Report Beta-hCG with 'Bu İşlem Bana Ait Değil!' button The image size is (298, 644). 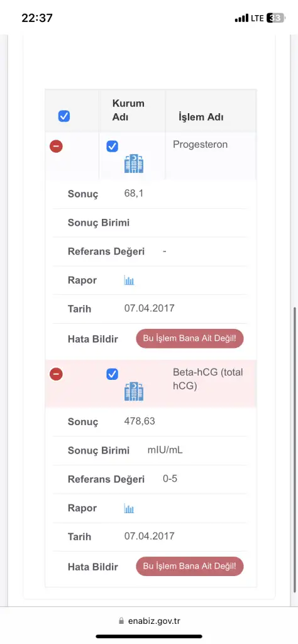pyautogui.click(x=190, y=567)
